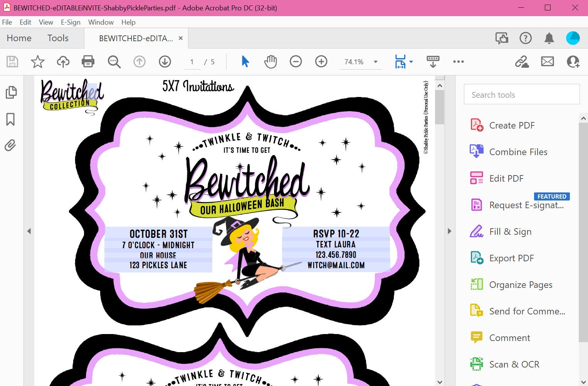The height and width of the screenshot is (386, 588).
Task: Open Comment tool
Action: [x=500, y=338]
